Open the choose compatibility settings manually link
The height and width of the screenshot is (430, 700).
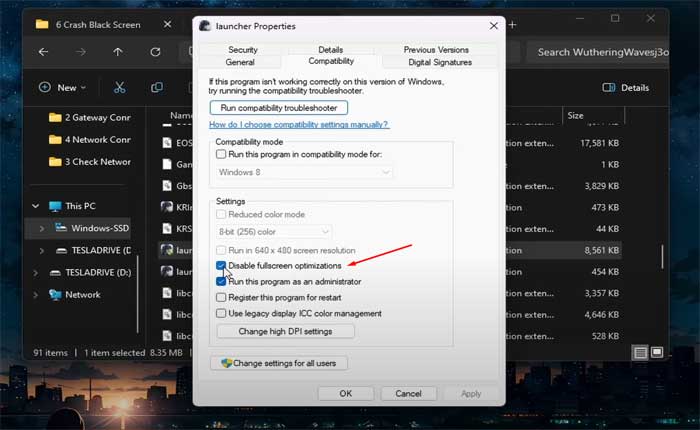pos(298,125)
